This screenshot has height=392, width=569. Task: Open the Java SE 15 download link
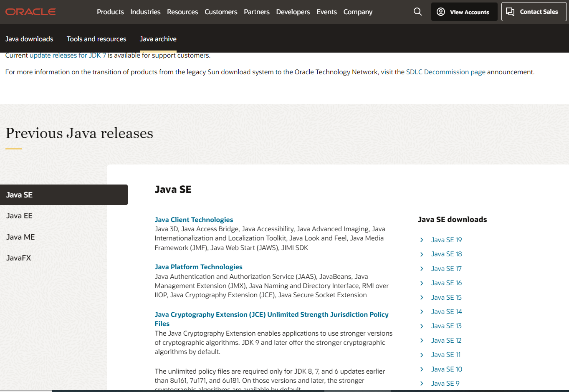446,297
